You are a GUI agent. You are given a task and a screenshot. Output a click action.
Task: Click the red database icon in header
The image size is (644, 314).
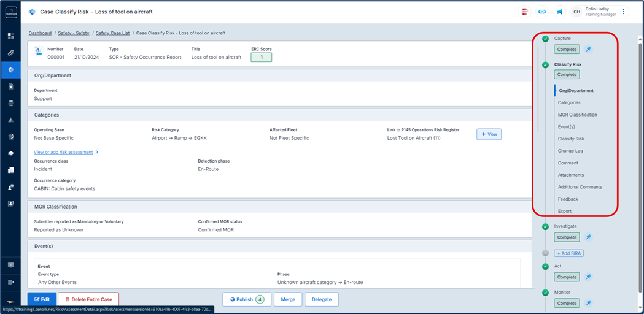pyautogui.click(x=525, y=12)
